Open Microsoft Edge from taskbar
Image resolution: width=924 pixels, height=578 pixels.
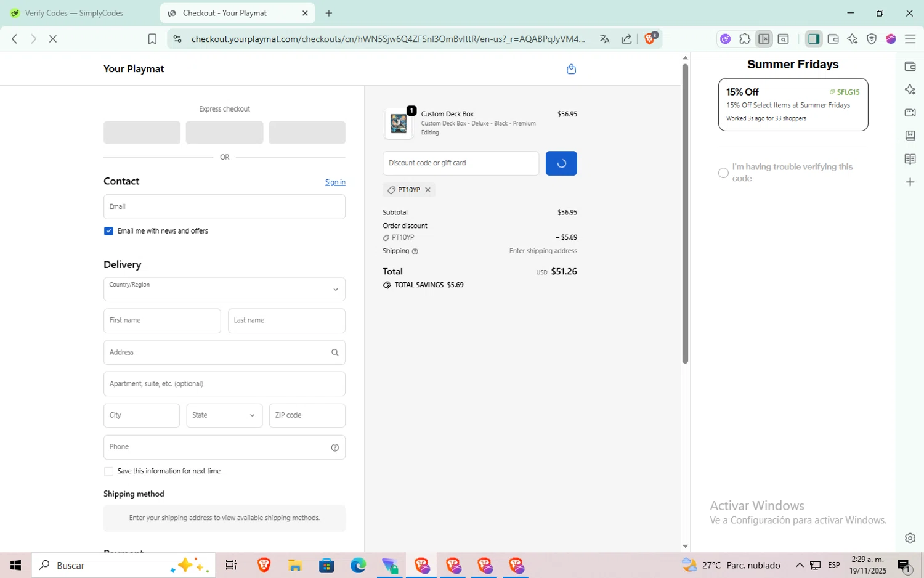(x=358, y=565)
